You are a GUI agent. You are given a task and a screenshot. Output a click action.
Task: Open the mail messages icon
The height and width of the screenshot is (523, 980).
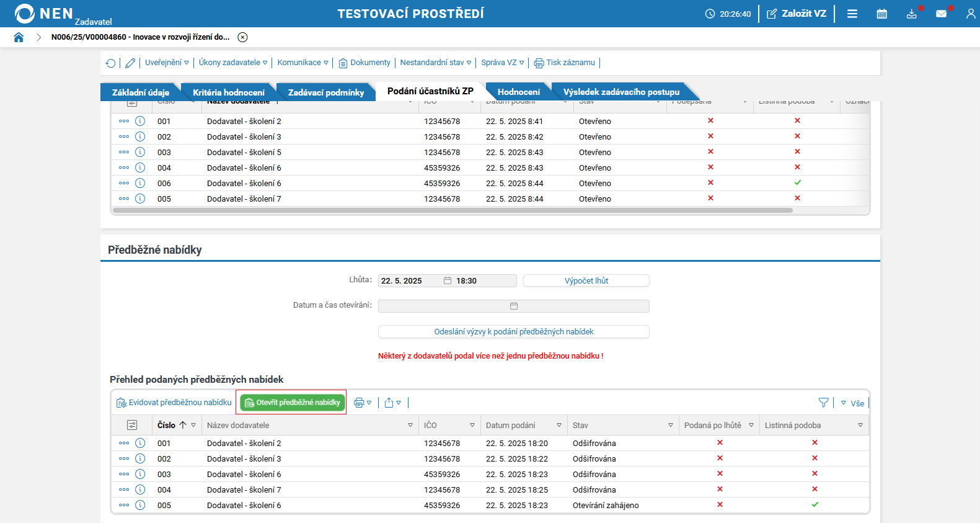point(941,14)
